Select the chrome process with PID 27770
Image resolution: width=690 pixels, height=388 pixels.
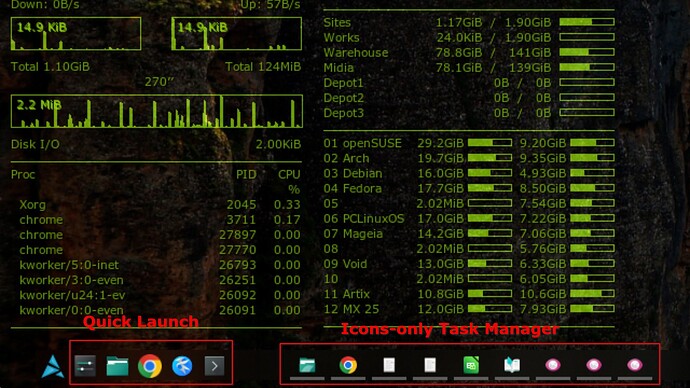coord(160,249)
